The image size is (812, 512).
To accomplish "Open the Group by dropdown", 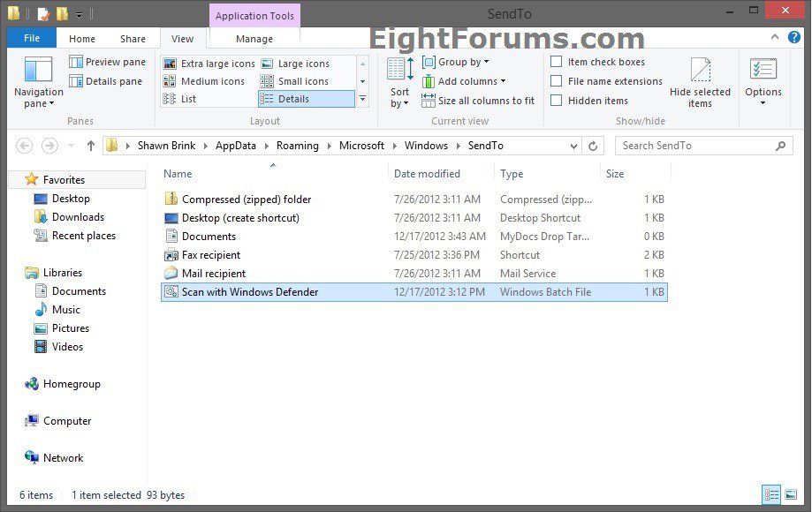I will pos(456,62).
